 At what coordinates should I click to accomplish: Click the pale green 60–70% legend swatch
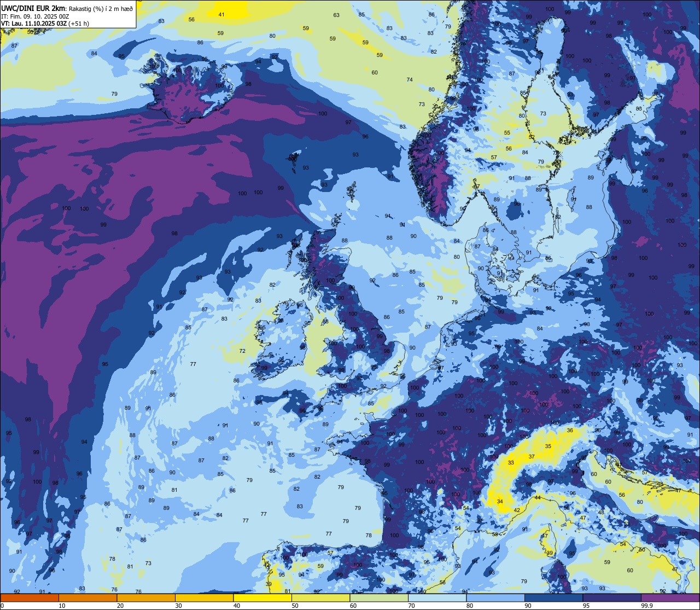coord(379,597)
